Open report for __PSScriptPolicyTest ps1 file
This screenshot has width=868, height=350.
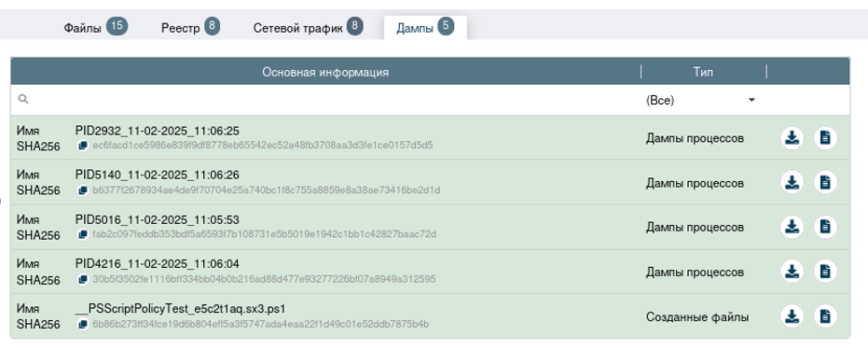pyautogui.click(x=825, y=316)
